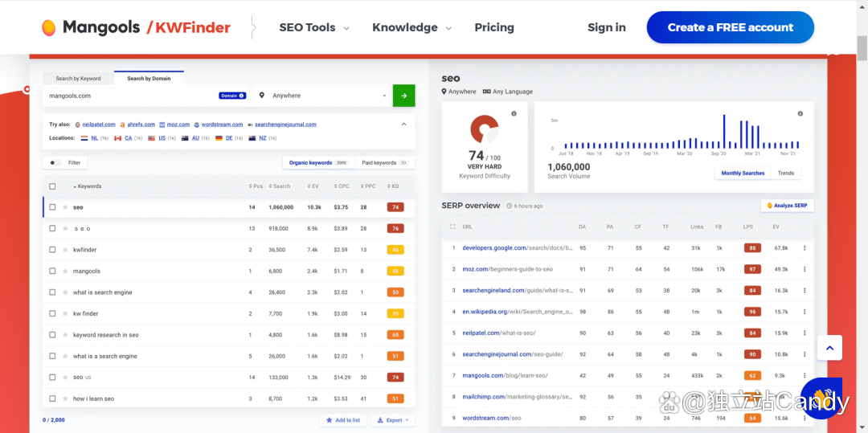Open info icon on Search Volume chart
Viewport: 868px width, 433px height.
[800, 113]
